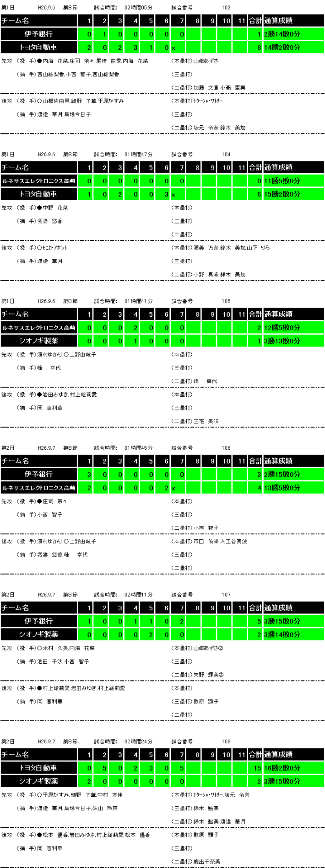The width and height of the screenshot is (325, 868).
Task: Click total score 15 for トヨタ自動車
Action: (x=258, y=768)
